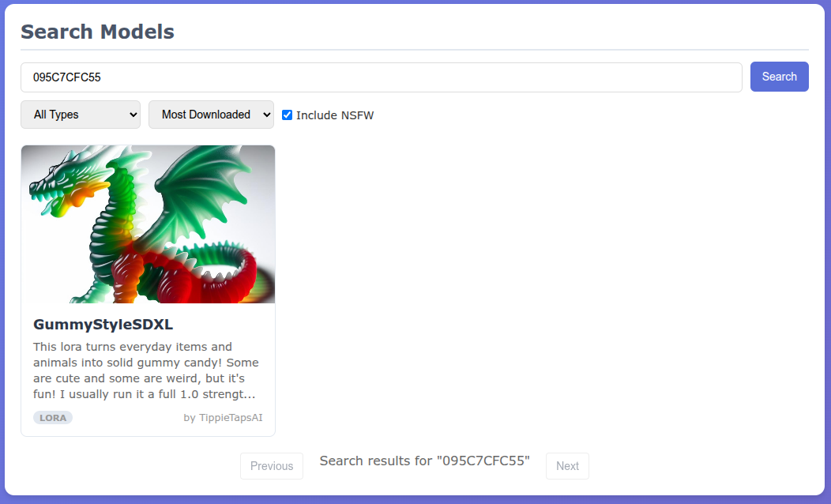Open the All Types dropdown
The height and width of the screenshot is (504, 831).
pos(81,115)
